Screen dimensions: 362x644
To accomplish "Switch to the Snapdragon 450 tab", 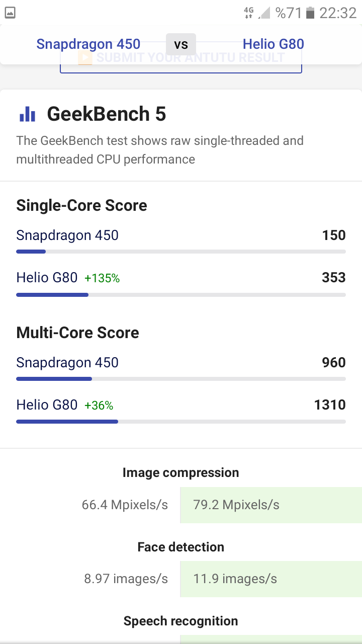I will tap(88, 44).
